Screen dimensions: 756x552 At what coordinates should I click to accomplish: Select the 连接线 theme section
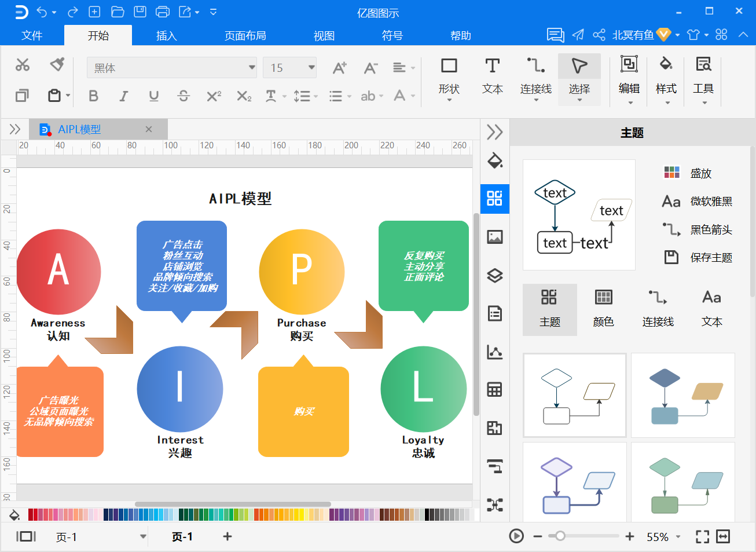pyautogui.click(x=658, y=310)
